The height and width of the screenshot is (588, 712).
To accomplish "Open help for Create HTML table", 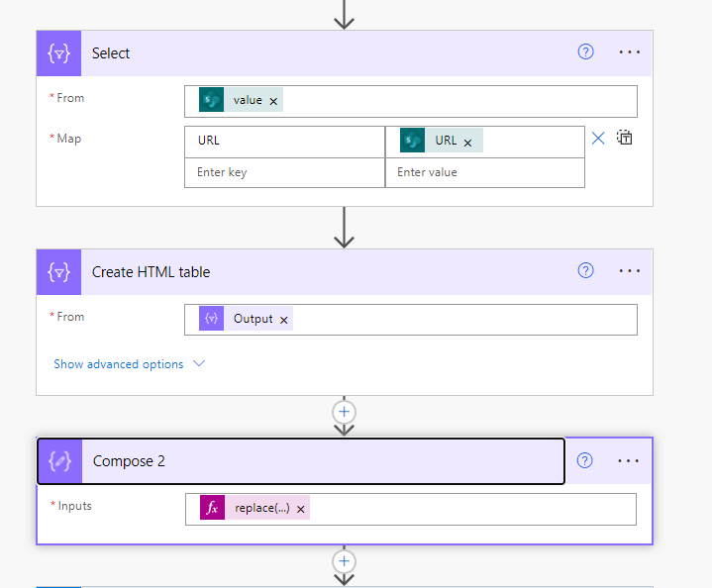I will click(x=585, y=270).
